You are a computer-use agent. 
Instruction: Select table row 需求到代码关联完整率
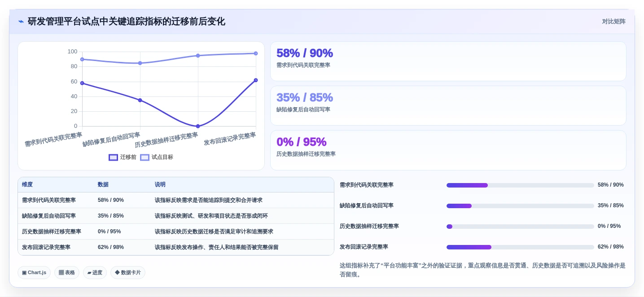(x=176, y=201)
